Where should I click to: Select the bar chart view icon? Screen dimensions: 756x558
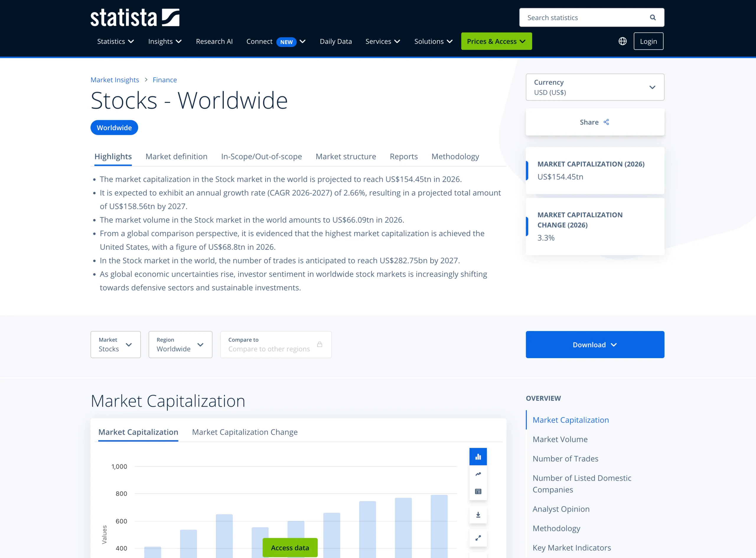478,456
